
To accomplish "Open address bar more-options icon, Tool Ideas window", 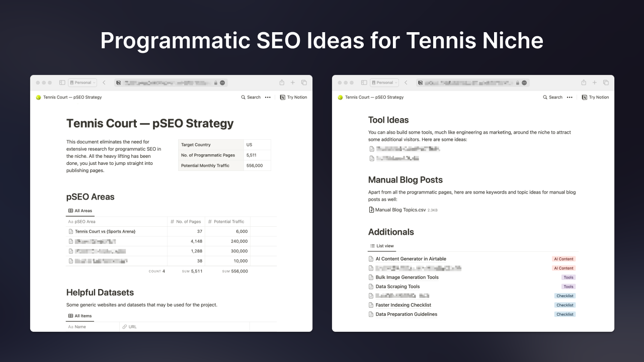I will pyautogui.click(x=524, y=82).
